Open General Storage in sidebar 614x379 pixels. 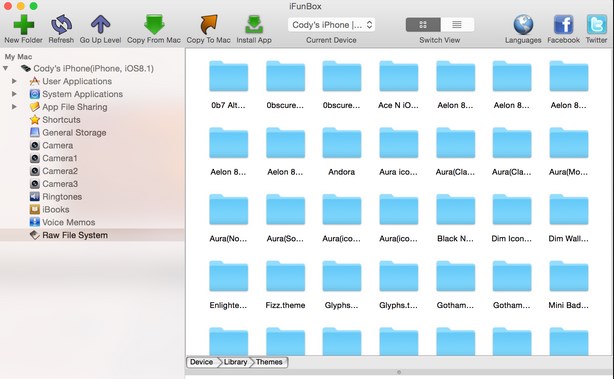(x=74, y=132)
